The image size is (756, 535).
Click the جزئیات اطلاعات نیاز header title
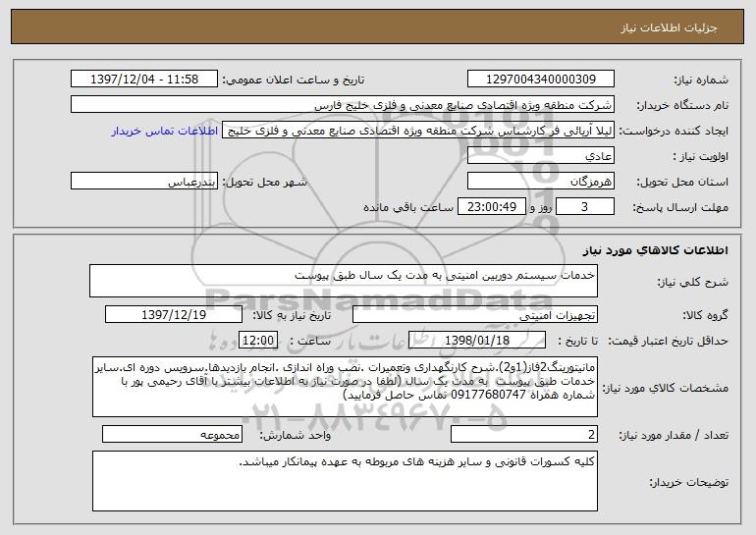pyautogui.click(x=669, y=27)
